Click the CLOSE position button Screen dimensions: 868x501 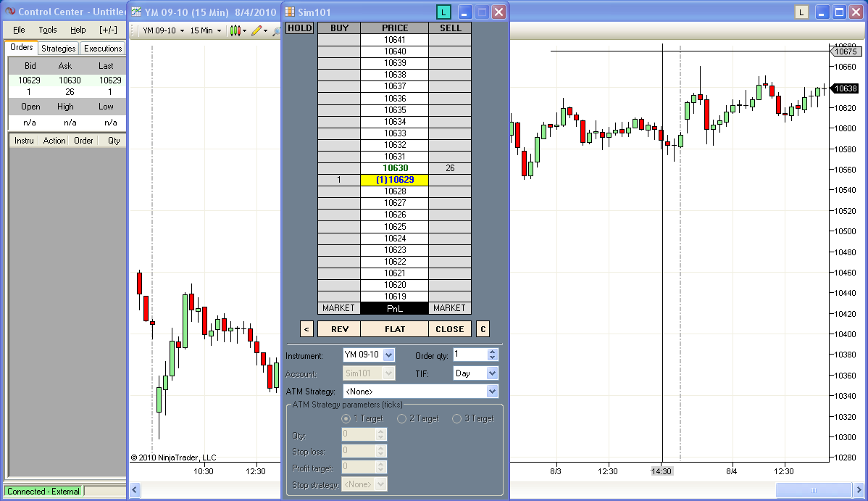point(449,329)
